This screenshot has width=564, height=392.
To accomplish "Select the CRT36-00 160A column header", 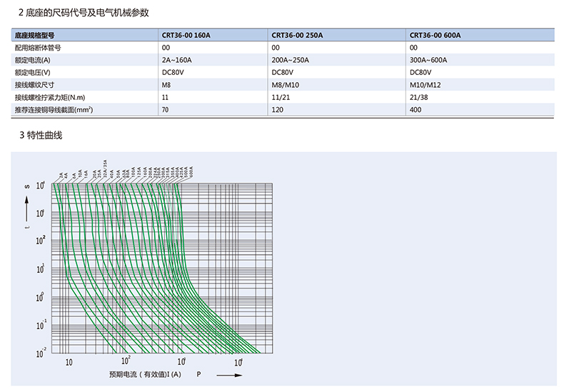I will click(186, 34).
